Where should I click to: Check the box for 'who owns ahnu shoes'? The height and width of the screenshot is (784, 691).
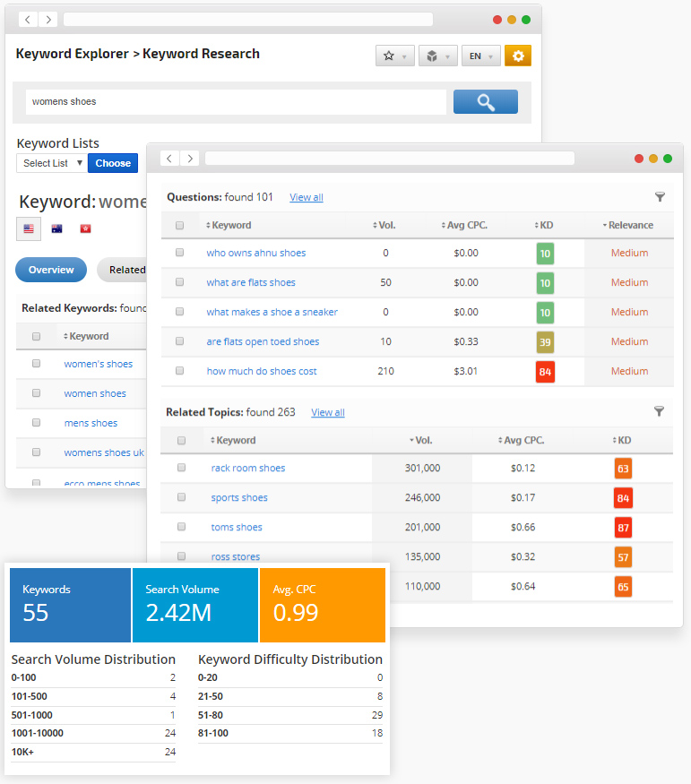[180, 253]
